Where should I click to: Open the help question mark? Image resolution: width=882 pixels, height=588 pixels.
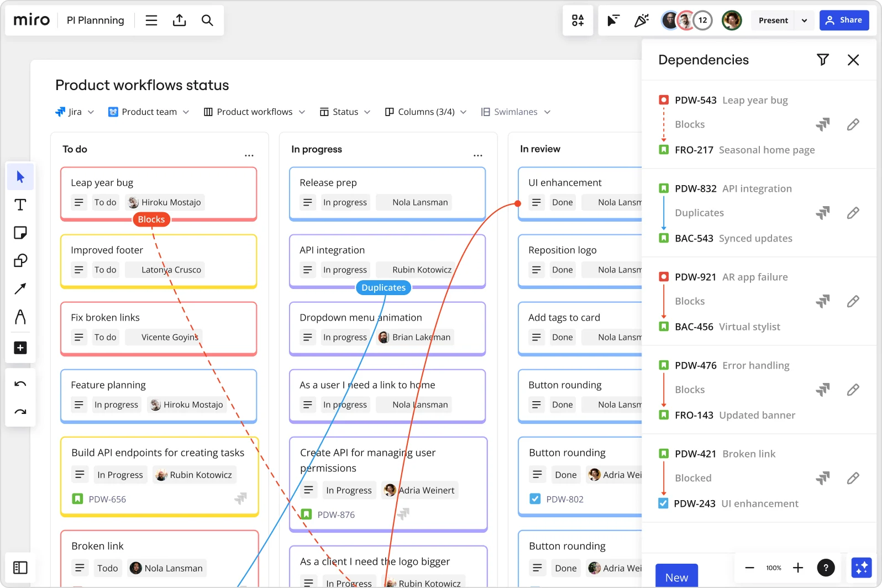click(826, 568)
